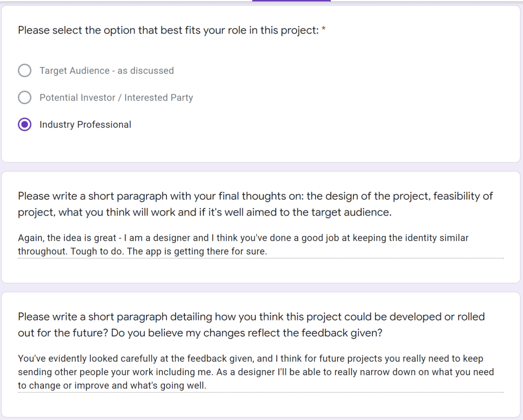This screenshot has width=523, height=420.
Task: Select the Target Audience radio button
Action: 25,70
